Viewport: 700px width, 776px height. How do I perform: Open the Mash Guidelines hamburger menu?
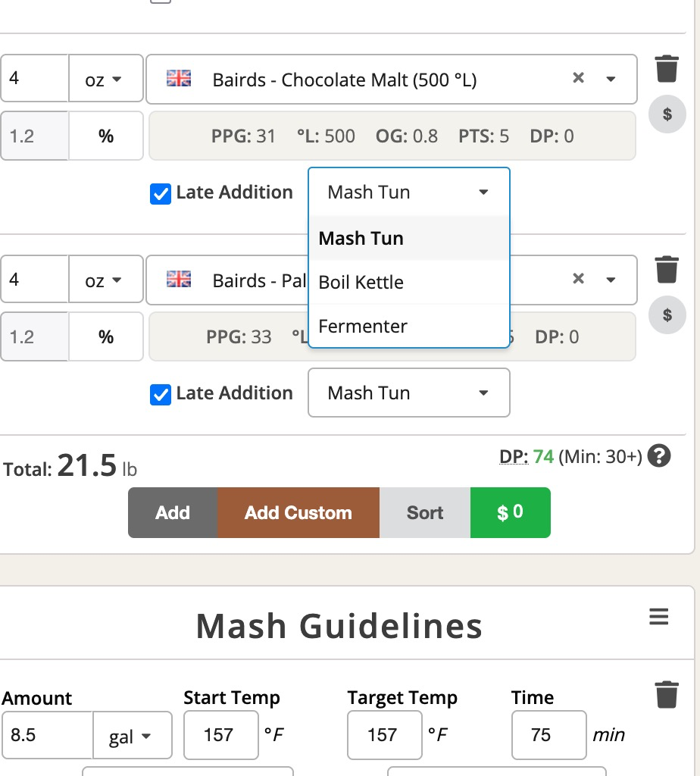point(659,618)
